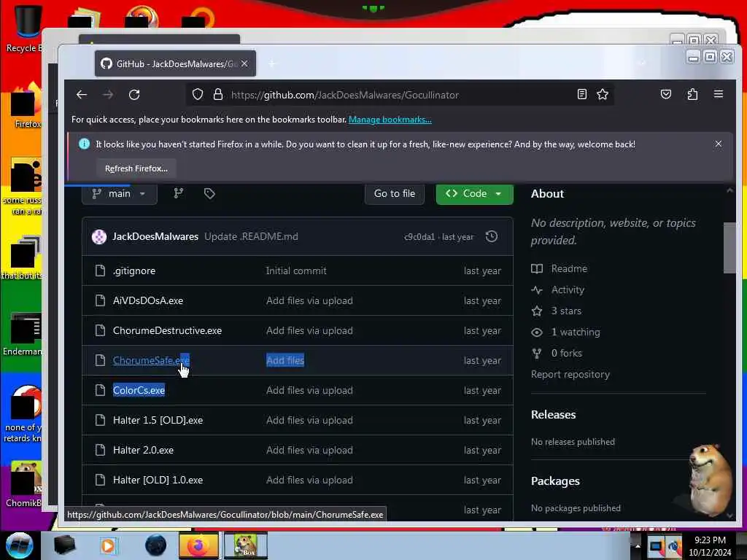Viewport: 747px width, 560px height.
Task: Open the Readme link in About
Action: pyautogui.click(x=569, y=268)
